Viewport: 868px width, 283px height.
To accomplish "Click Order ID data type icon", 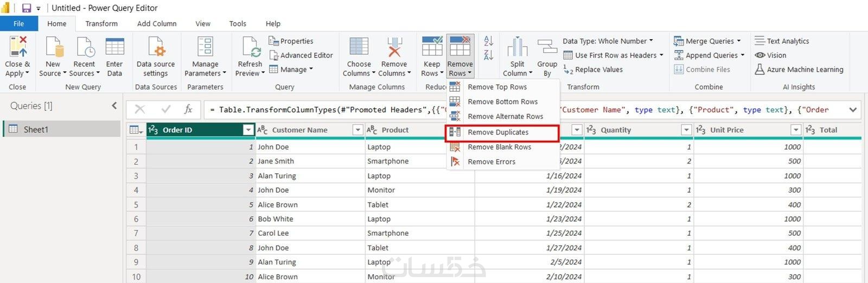I will tap(153, 130).
